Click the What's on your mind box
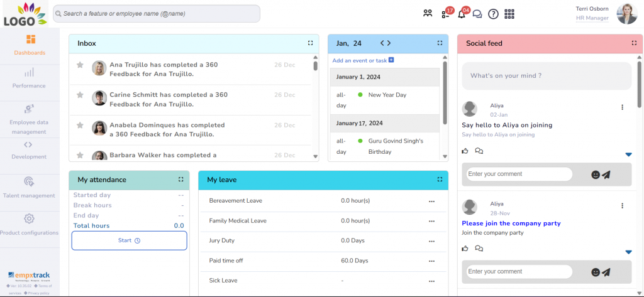The image size is (644, 297). [x=547, y=76]
